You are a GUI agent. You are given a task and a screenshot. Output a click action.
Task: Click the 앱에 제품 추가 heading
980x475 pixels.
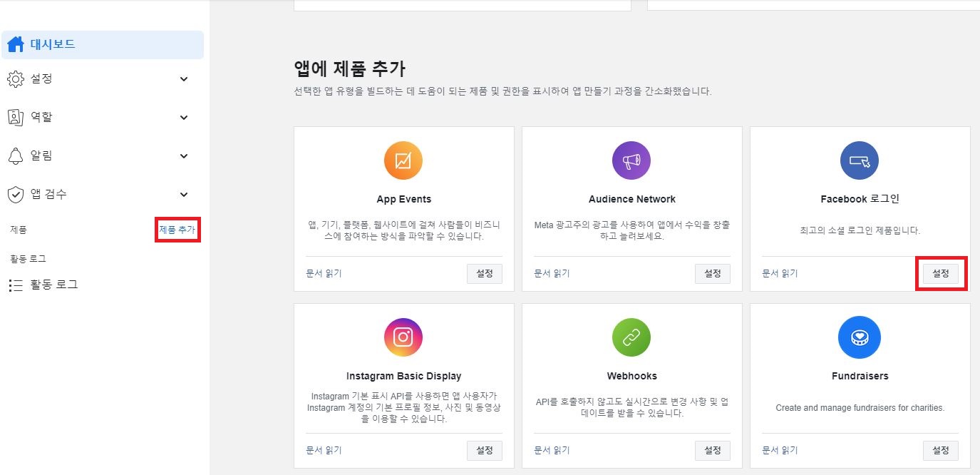(349, 68)
